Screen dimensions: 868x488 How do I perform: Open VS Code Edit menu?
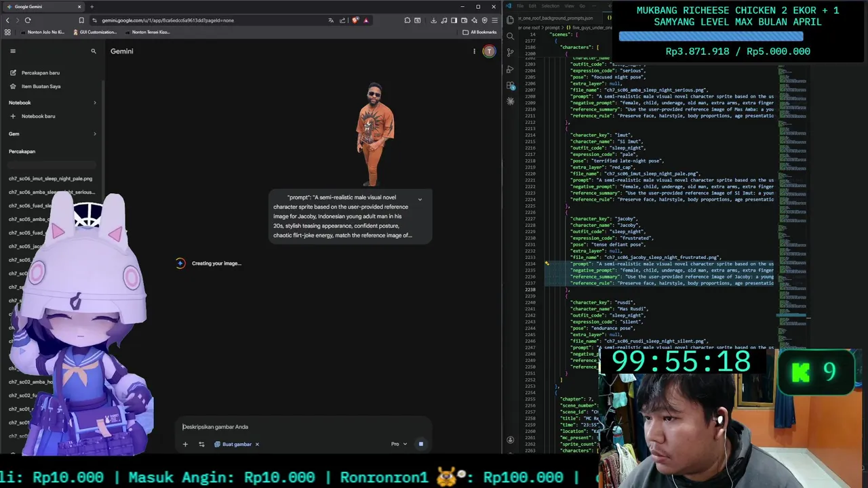[x=533, y=6]
